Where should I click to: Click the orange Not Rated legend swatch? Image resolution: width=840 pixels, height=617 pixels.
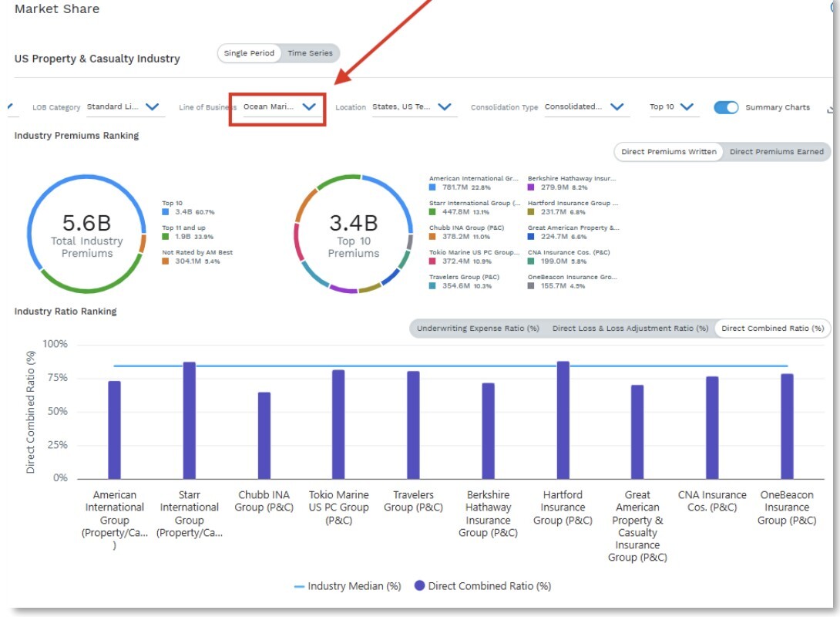coord(165,261)
